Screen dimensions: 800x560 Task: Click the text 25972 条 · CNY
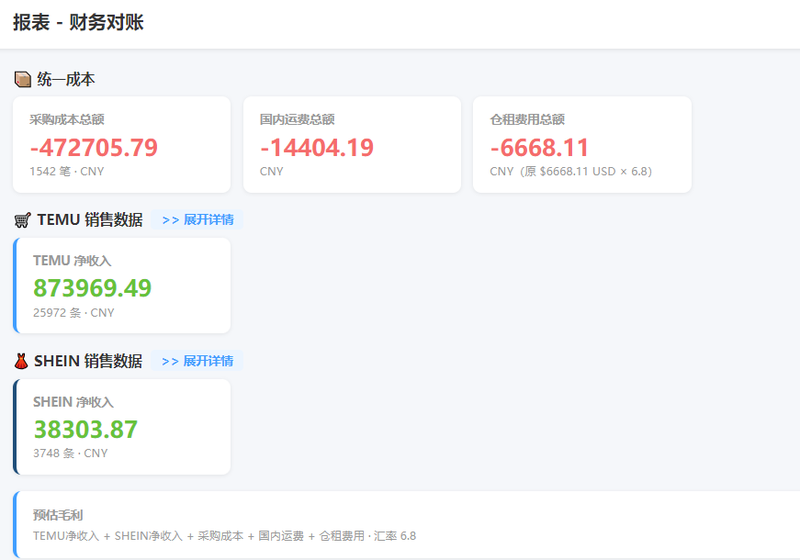(73, 313)
